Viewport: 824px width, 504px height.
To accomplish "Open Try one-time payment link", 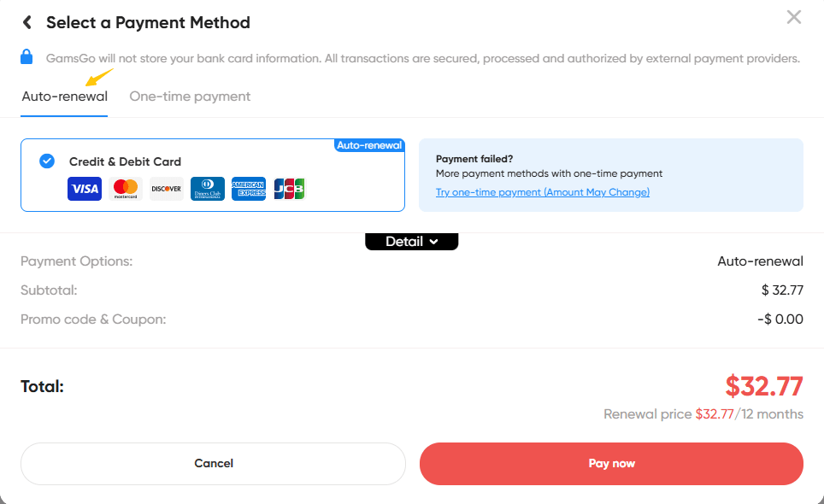I will (x=542, y=192).
